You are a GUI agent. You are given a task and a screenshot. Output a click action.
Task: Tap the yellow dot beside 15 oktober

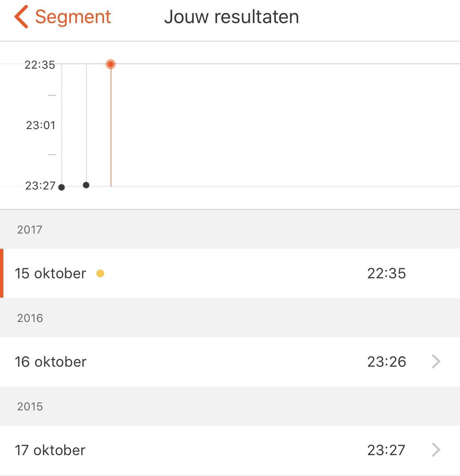(x=100, y=273)
